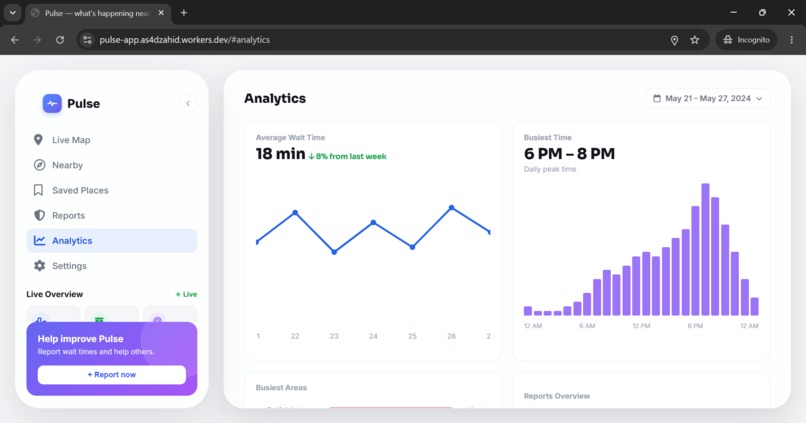Screen dimensions: 806x423
Task: Click the Saved Places bookmark icon
Action: [x=39, y=190]
